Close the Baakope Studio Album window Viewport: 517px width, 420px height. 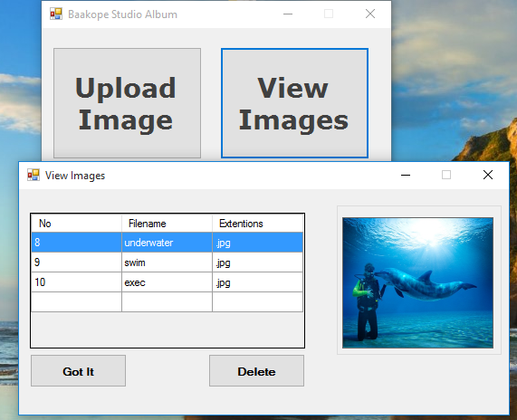pos(370,14)
